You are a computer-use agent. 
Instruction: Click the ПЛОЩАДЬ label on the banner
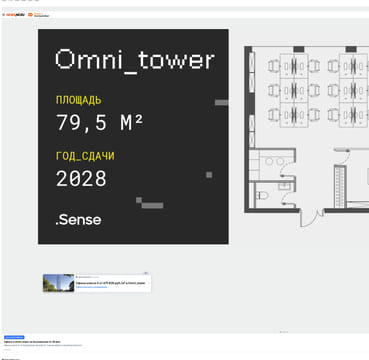pos(79,100)
